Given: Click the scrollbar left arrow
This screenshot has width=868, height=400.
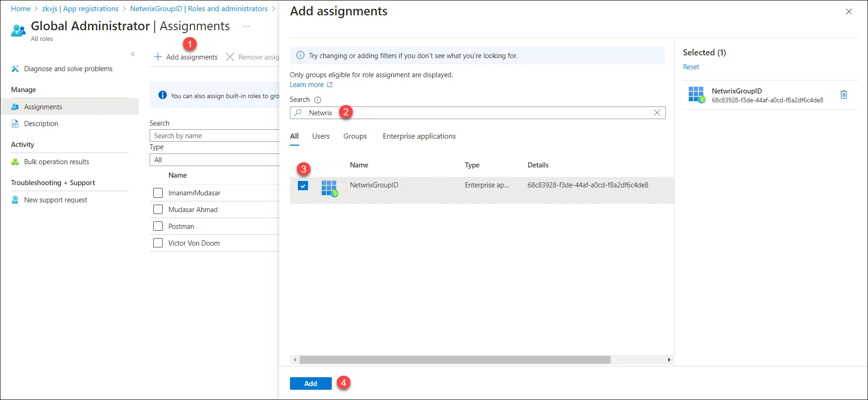Looking at the screenshot, I should coord(295,360).
